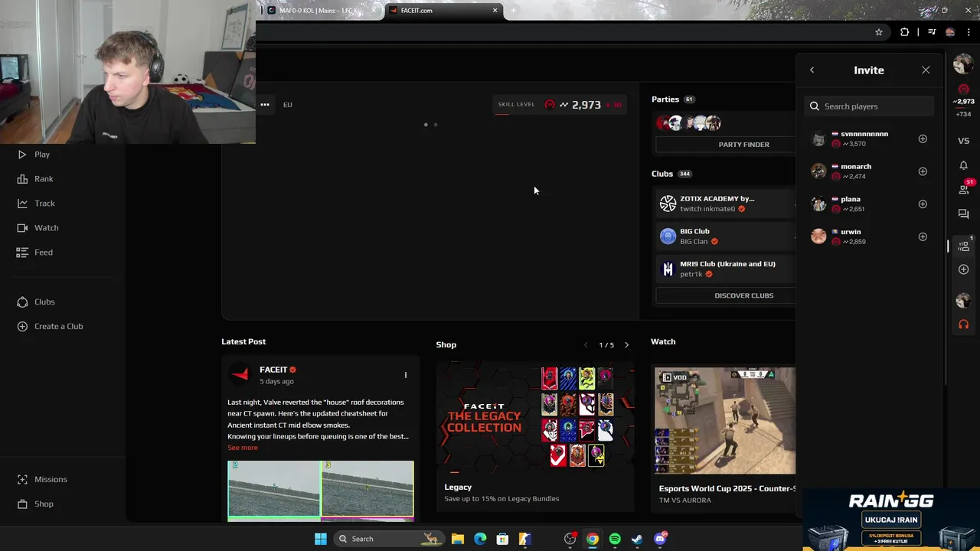980x551 pixels.
Task: Open the Esports World Cup VOD thumbnail
Action: click(725, 421)
